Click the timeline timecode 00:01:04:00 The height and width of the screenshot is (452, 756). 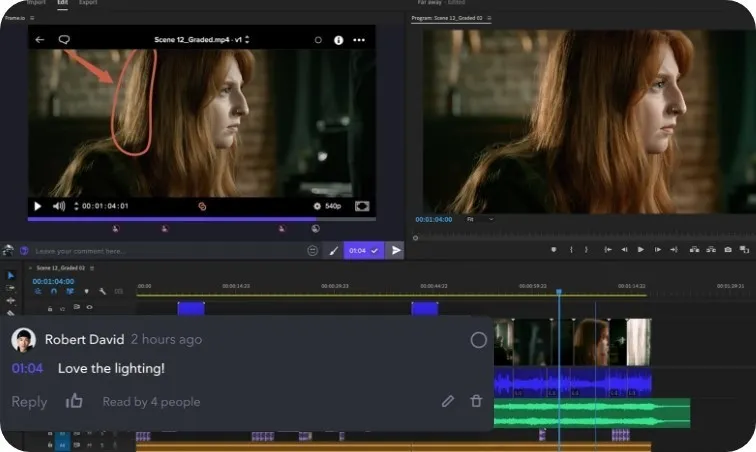click(53, 281)
